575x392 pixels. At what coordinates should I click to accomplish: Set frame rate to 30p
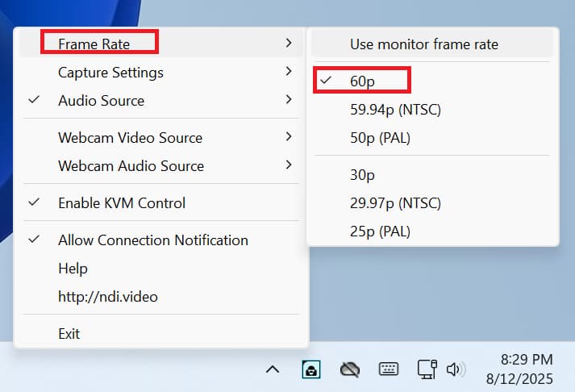tap(363, 175)
